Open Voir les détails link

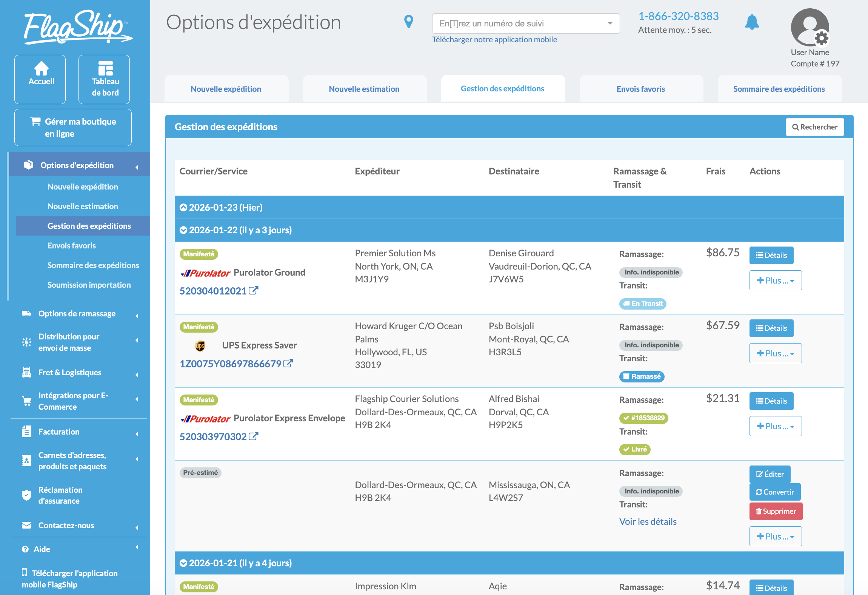pyautogui.click(x=648, y=521)
